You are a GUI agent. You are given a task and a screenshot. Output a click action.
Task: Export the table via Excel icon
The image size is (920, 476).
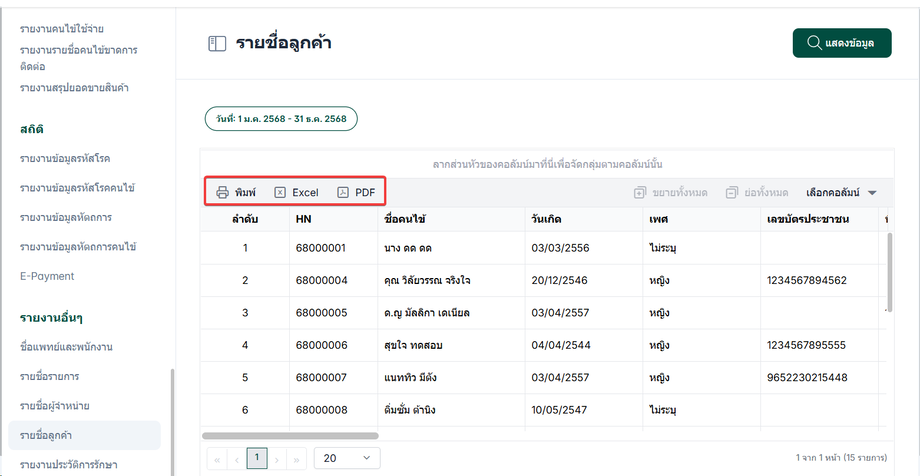[x=280, y=192]
